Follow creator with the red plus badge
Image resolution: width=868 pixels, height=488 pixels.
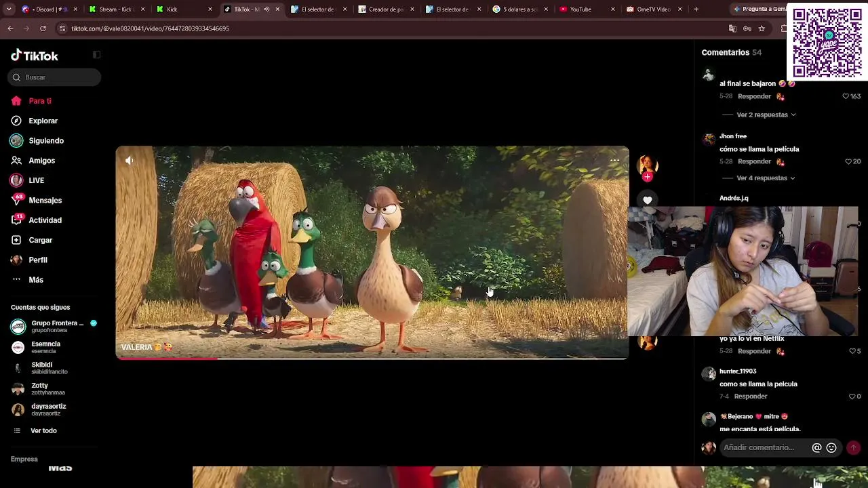(x=648, y=177)
